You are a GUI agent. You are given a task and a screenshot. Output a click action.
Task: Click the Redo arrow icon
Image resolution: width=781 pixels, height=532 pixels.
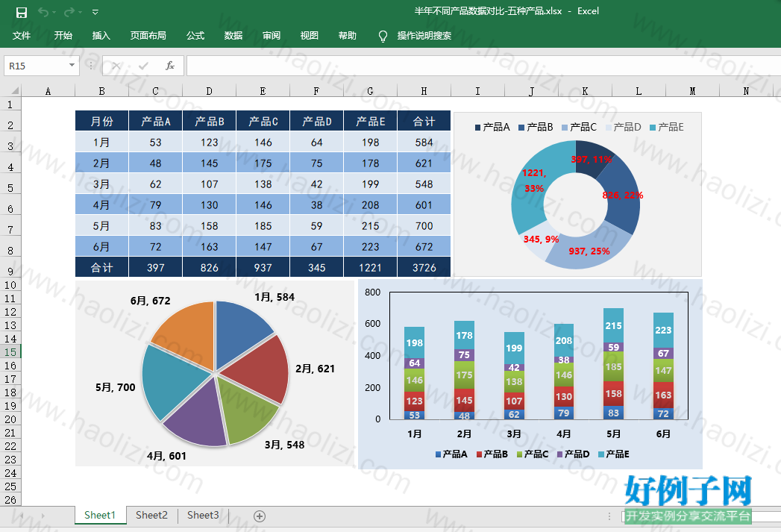69,12
